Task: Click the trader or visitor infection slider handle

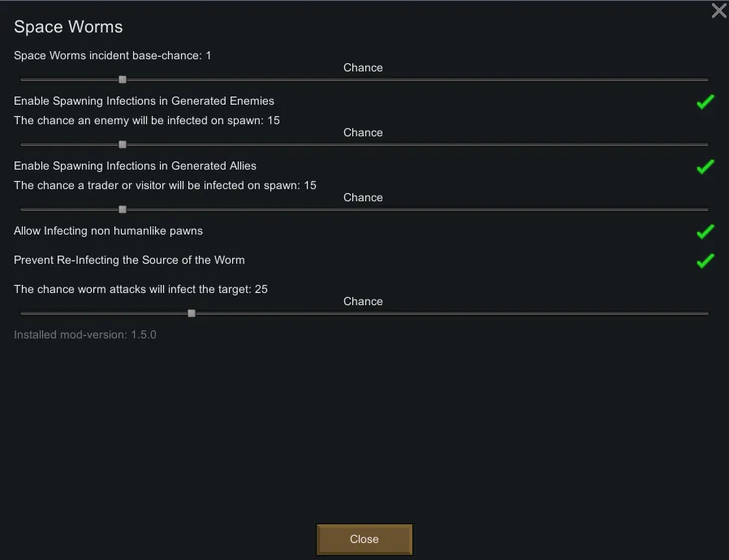Action: [123, 209]
